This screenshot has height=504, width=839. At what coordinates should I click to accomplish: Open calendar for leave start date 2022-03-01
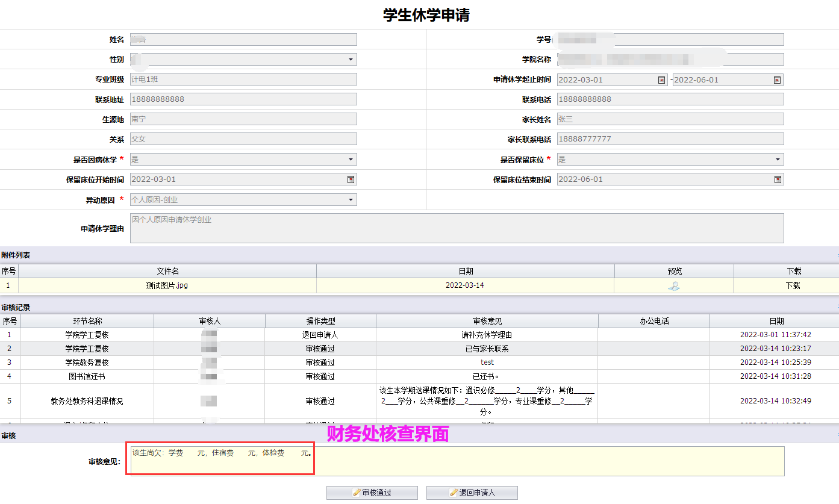pyautogui.click(x=661, y=80)
